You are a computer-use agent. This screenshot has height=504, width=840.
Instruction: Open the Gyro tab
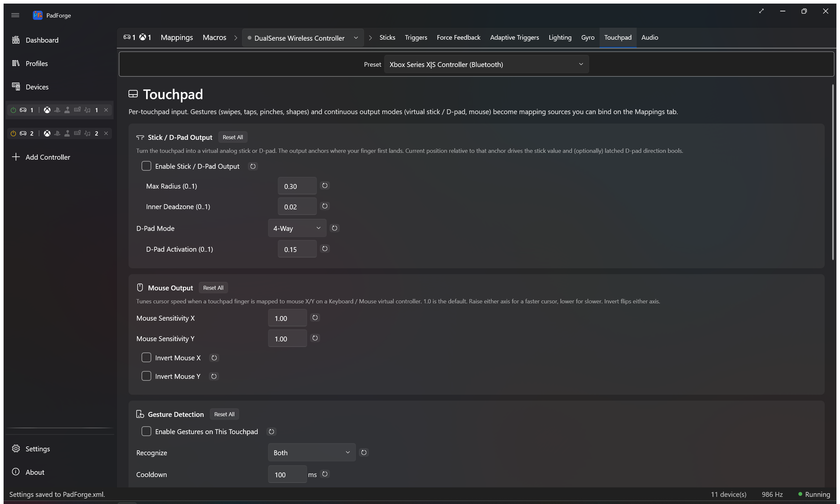588,37
